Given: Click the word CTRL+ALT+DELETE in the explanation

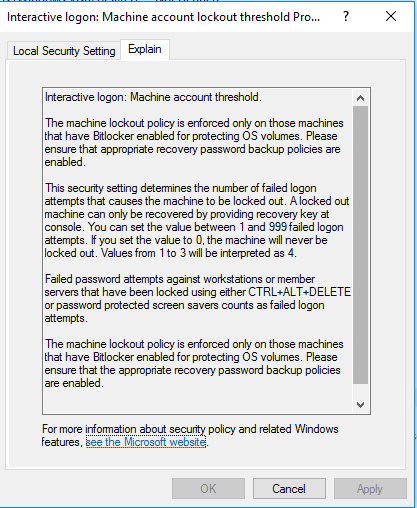Looking at the screenshot, I should point(299,292).
